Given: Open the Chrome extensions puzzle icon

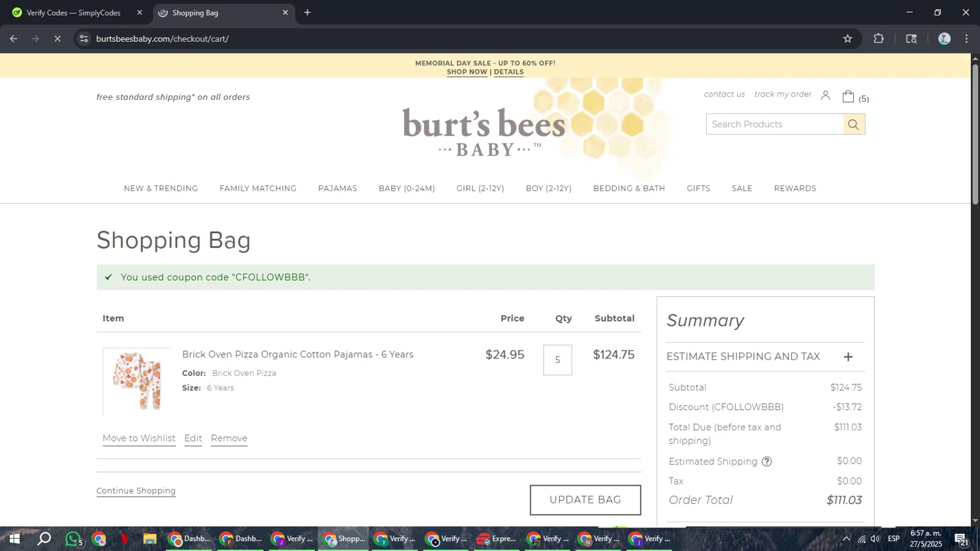Looking at the screenshot, I should point(879,39).
